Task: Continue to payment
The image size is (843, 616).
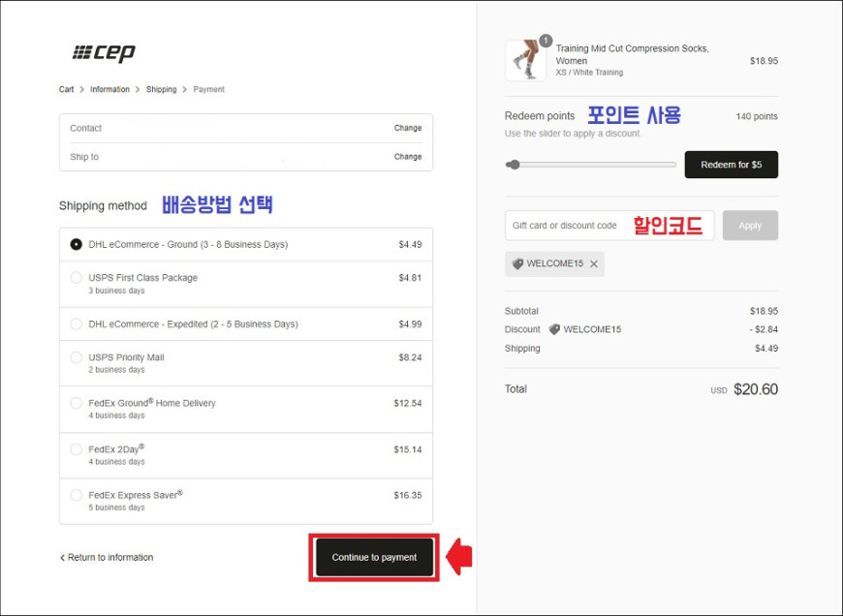Action: point(374,558)
